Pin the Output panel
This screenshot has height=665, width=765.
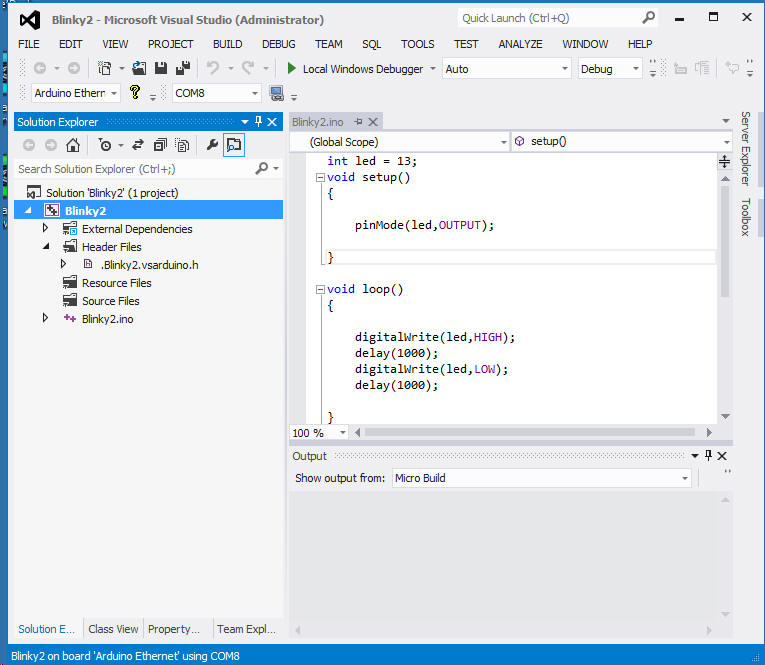click(x=708, y=455)
